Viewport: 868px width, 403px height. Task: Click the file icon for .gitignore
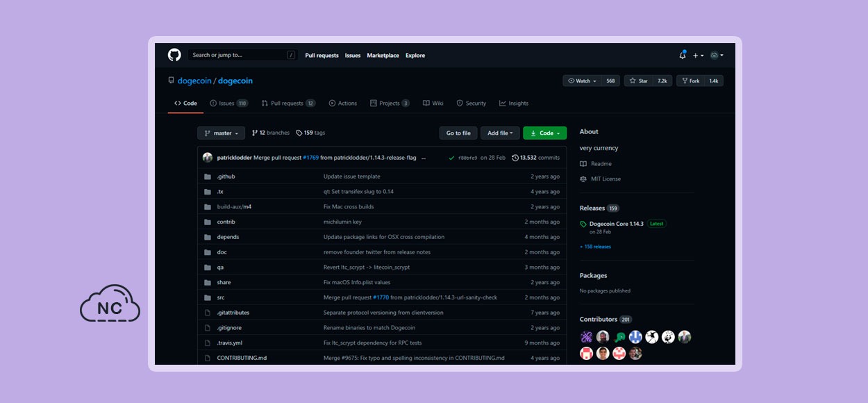[x=207, y=328]
